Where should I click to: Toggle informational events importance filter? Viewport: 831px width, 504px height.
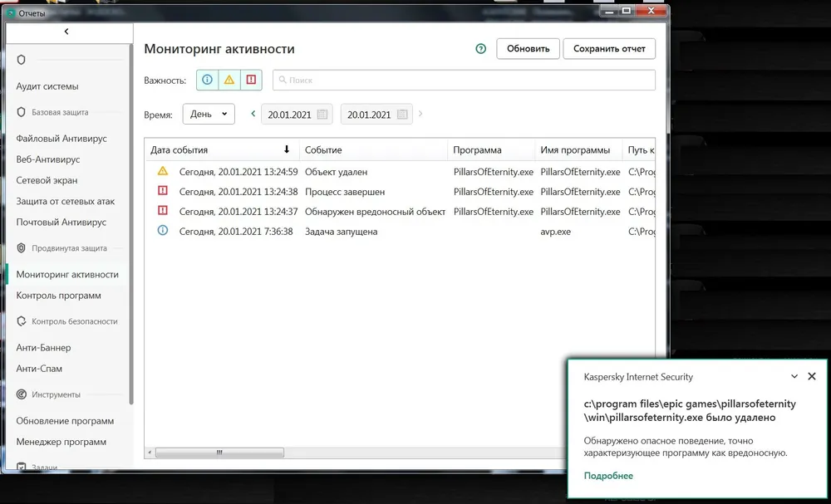pos(207,81)
